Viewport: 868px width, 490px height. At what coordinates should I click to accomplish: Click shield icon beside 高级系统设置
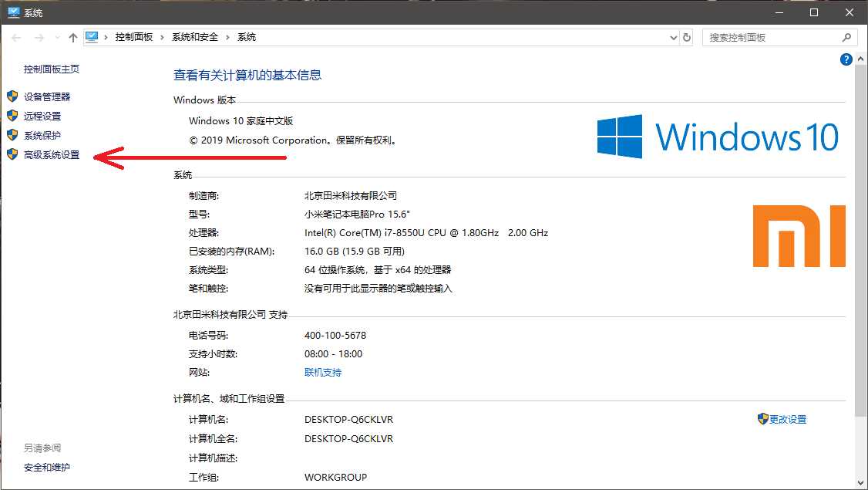(12, 154)
